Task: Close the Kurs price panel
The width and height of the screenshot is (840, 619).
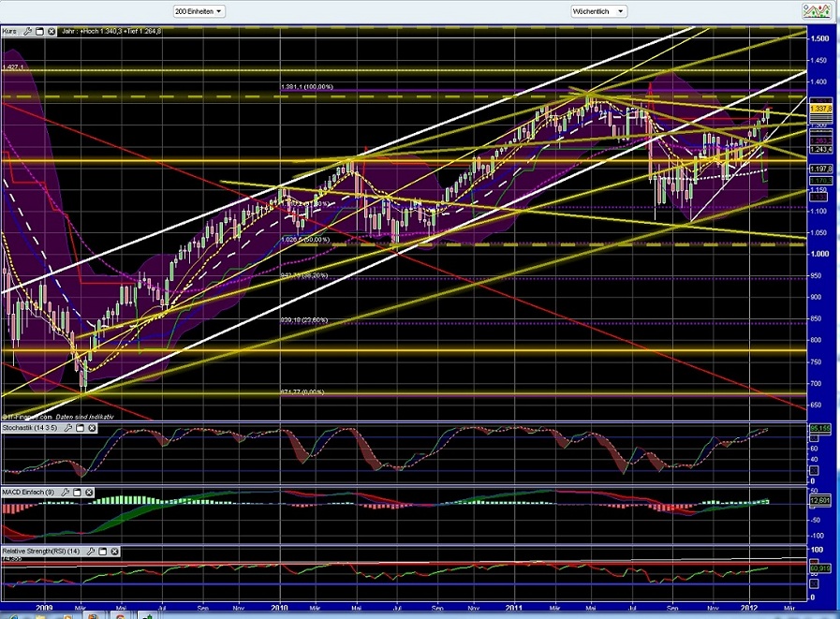Action: tap(52, 32)
